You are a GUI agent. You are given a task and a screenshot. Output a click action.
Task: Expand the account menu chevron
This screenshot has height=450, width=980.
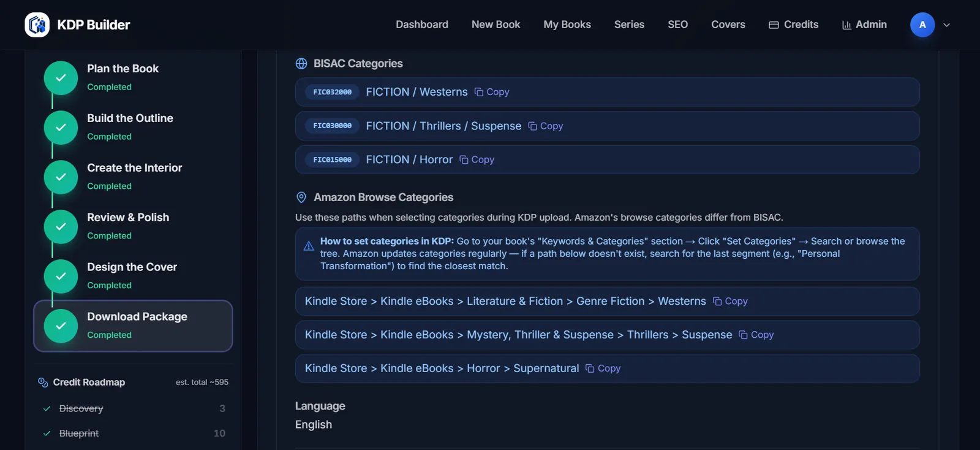(947, 25)
